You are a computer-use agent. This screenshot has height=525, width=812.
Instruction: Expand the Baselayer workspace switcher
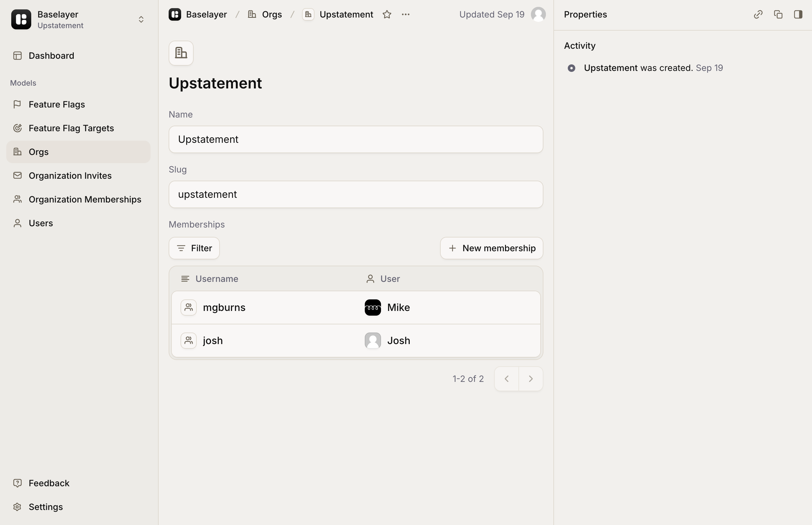coord(141,19)
